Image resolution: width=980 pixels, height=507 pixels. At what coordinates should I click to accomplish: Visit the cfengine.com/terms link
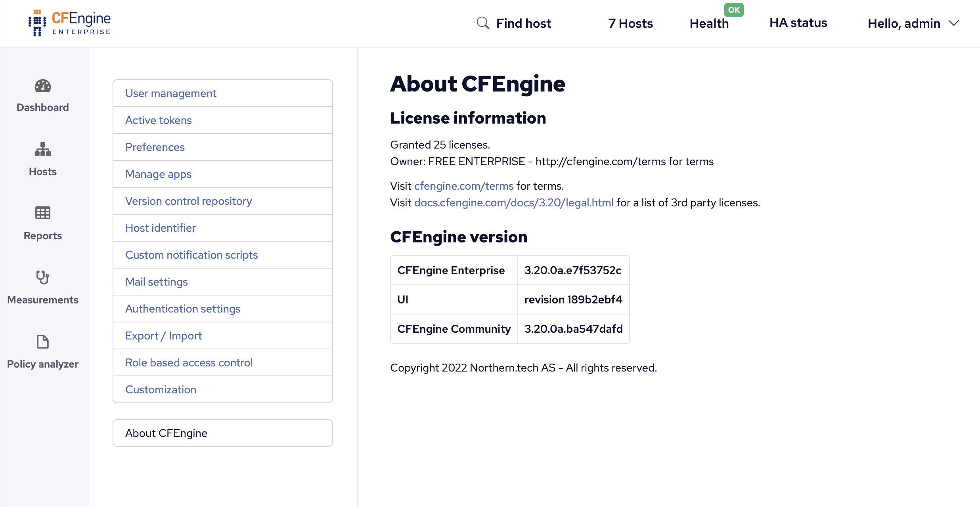point(463,186)
